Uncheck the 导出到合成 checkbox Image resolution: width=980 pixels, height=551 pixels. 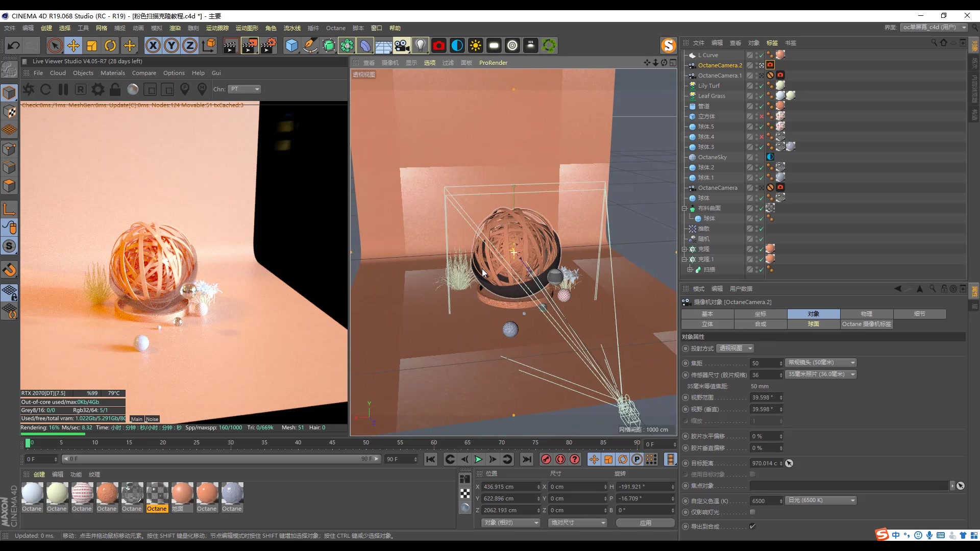[x=752, y=526]
